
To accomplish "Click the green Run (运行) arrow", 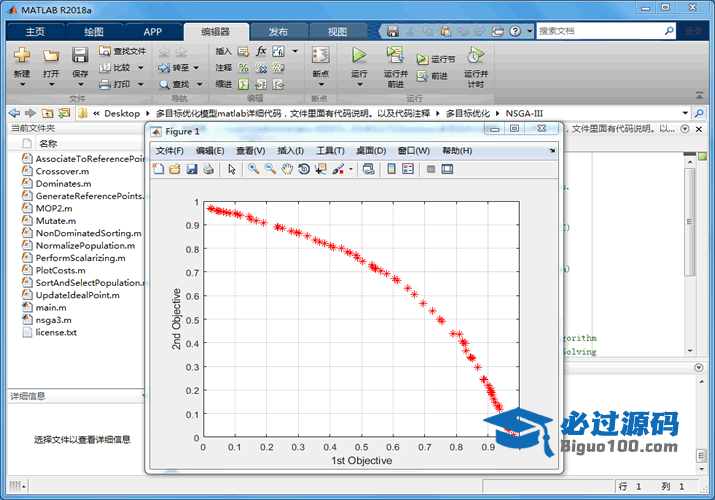I will pos(359,55).
